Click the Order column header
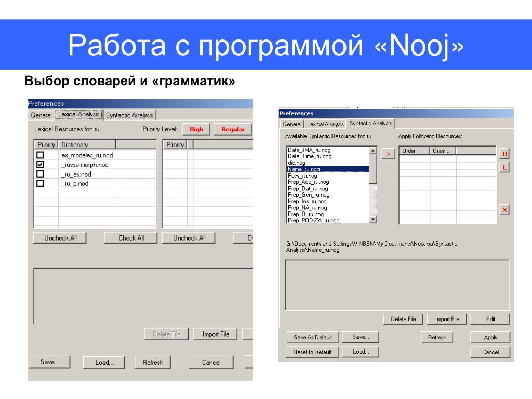Screen dimensions: 532x399 [415, 151]
